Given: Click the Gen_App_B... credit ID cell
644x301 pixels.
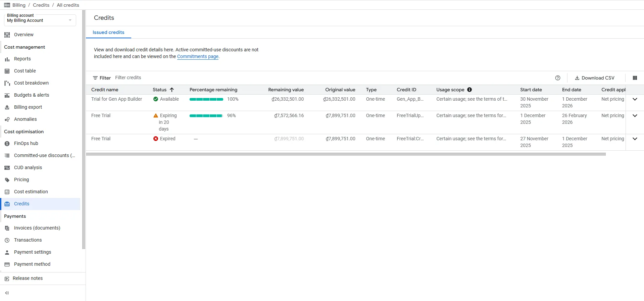Looking at the screenshot, I should coord(410,99).
